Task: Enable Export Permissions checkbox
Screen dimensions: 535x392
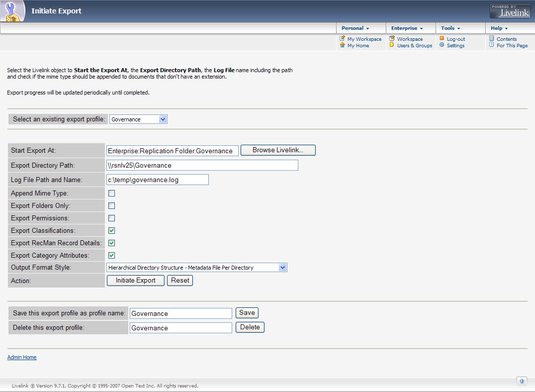Action: click(x=111, y=218)
